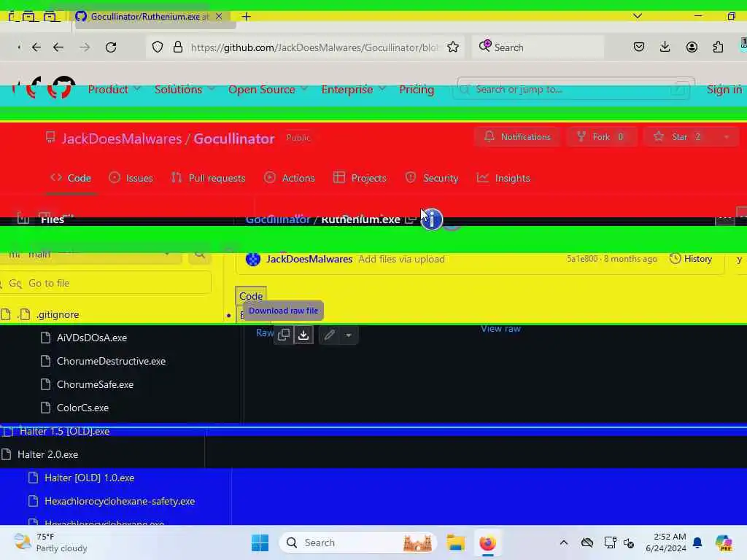
Task: Expand the list all tabs chevron
Action: [638, 16]
